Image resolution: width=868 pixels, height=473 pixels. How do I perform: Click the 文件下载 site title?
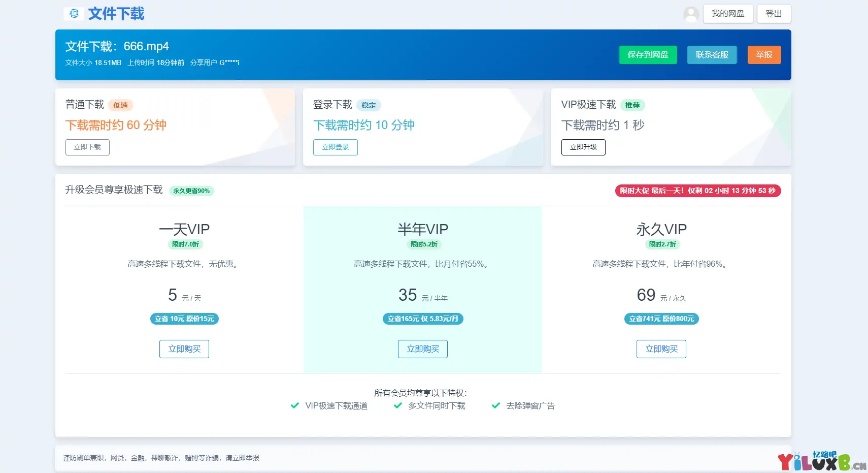coord(116,14)
